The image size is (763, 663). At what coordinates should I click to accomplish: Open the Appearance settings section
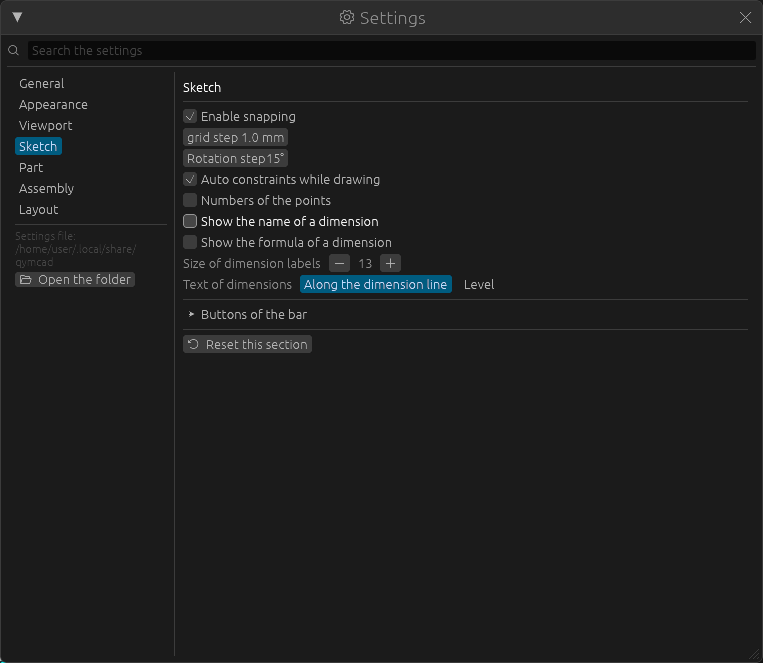[x=53, y=105]
